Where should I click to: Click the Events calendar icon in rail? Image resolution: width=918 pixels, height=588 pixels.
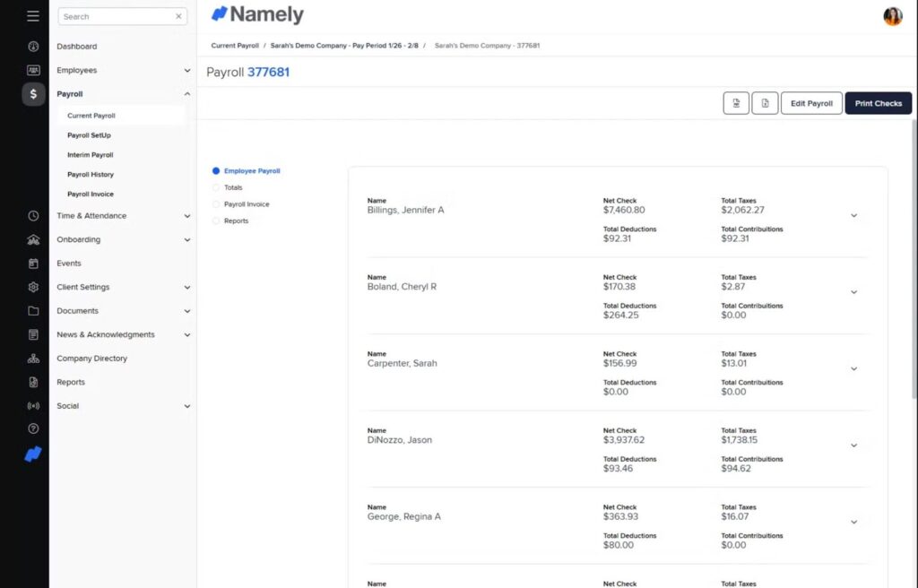pos(33,264)
